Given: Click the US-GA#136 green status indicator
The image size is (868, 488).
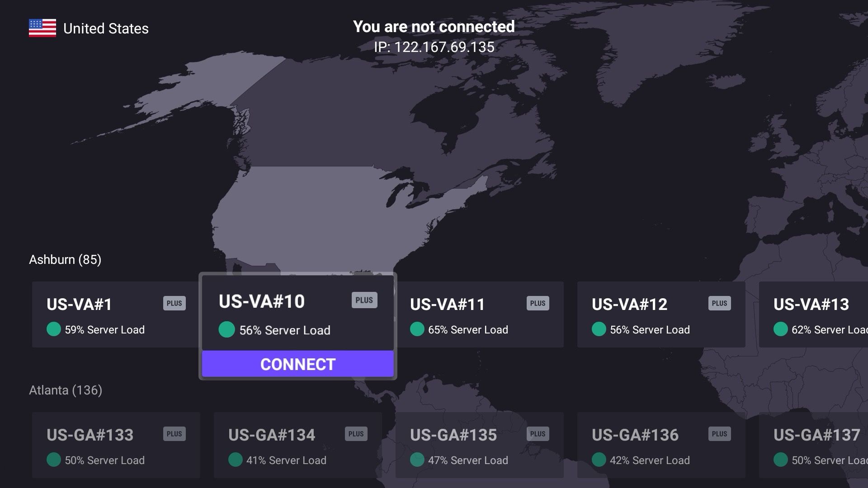Looking at the screenshot, I should click(598, 460).
